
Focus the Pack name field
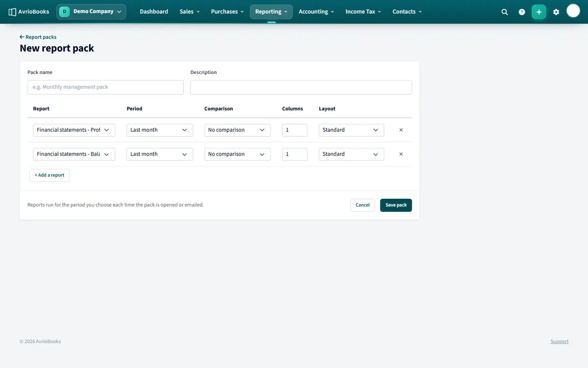(x=105, y=87)
